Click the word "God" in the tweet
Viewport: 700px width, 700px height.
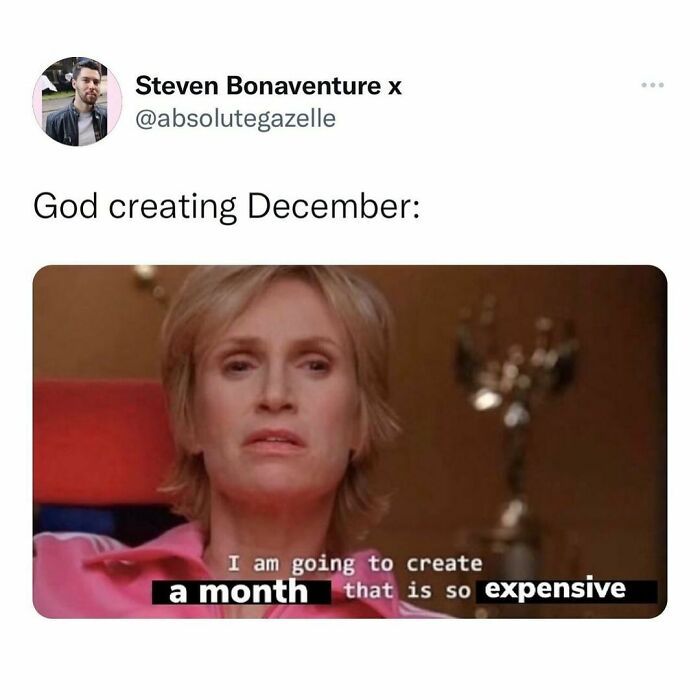tap(65, 206)
